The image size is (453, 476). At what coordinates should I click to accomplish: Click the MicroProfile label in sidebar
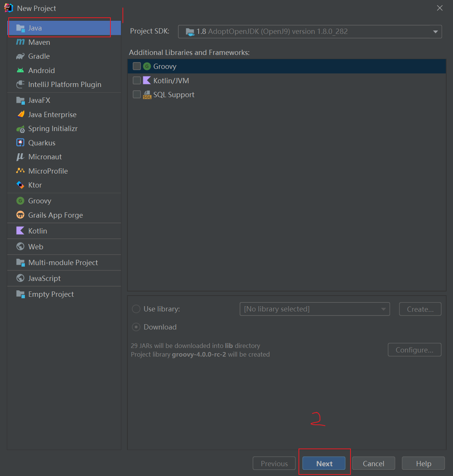pyautogui.click(x=48, y=171)
